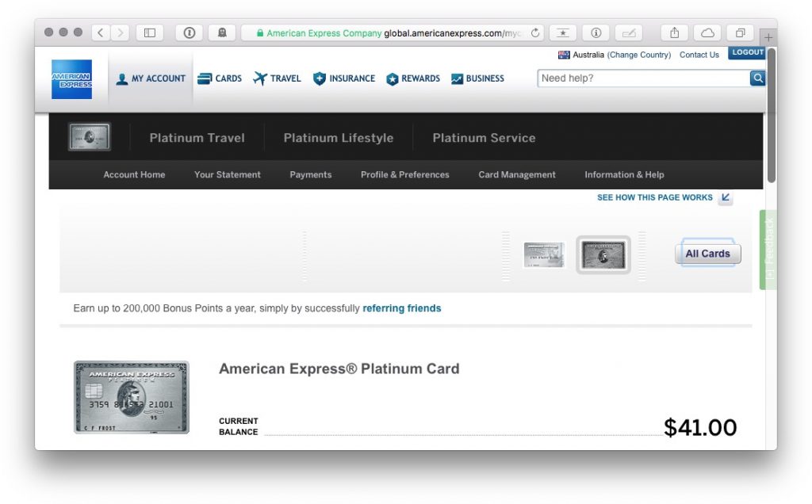Click in the Need help? search field

643,78
